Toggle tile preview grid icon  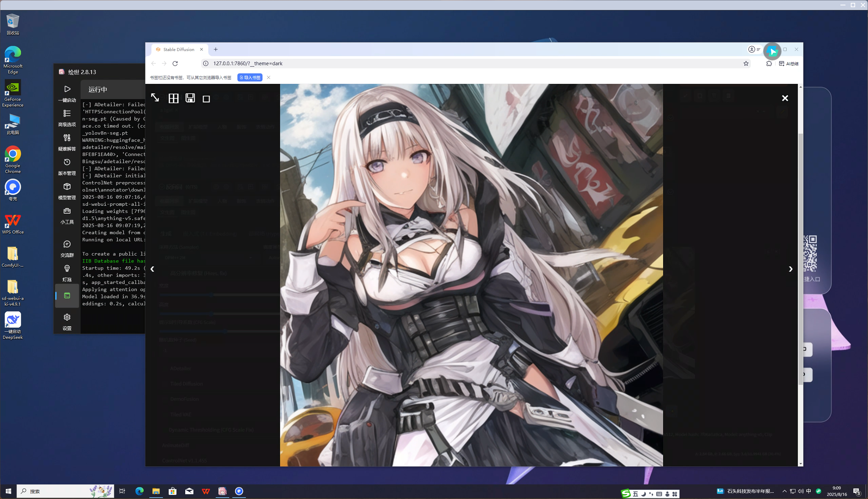tap(173, 98)
